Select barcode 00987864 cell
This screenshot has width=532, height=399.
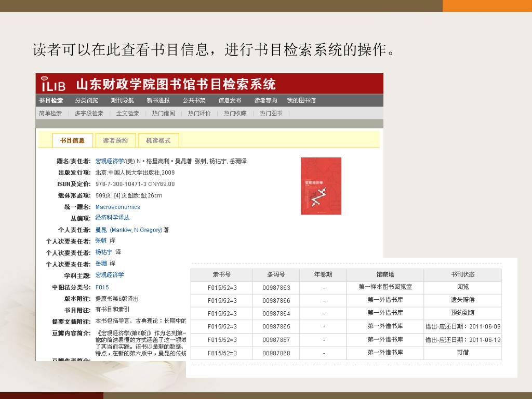coord(276,313)
